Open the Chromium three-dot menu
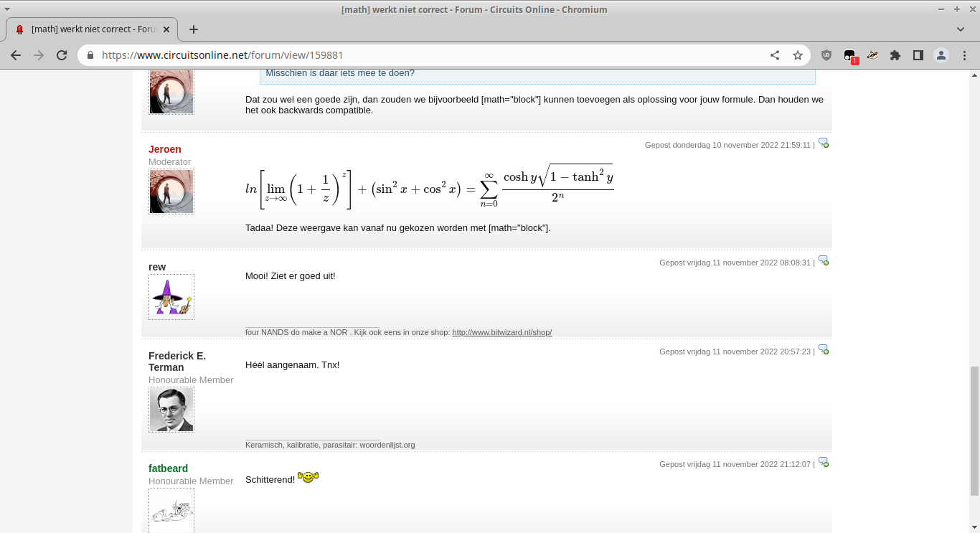 pyautogui.click(x=963, y=55)
